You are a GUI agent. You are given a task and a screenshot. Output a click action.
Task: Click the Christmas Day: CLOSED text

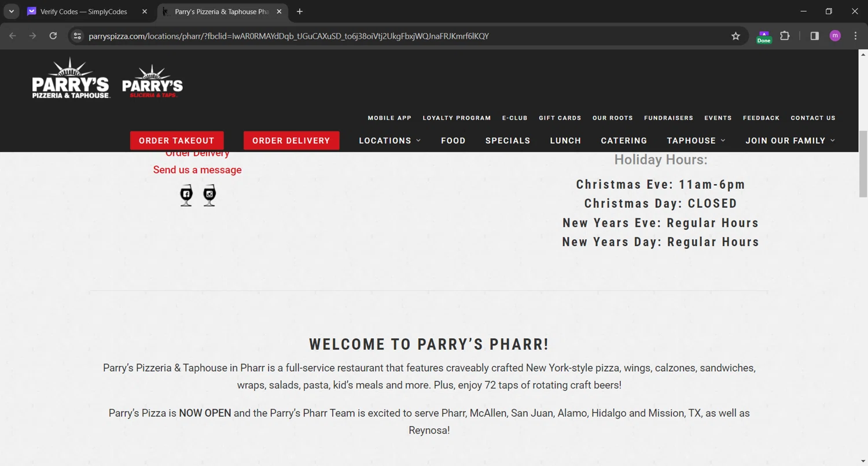tap(660, 204)
